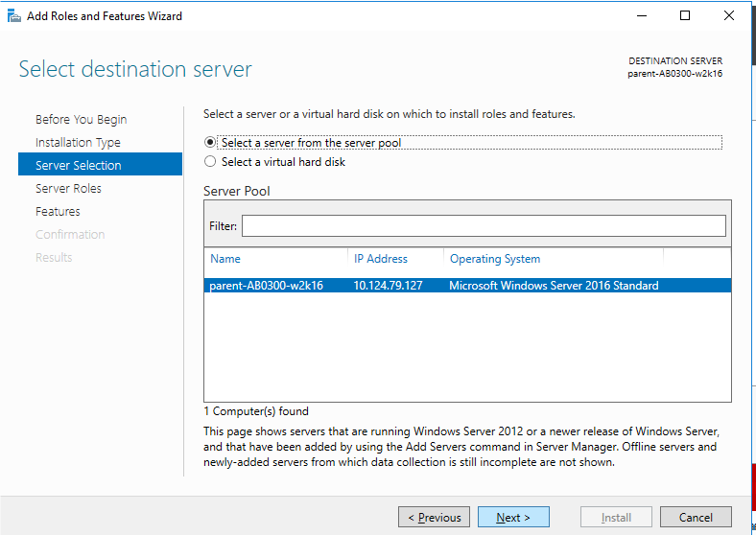This screenshot has width=756, height=535.
Task: Go to Installation Type step
Action: [78, 143]
